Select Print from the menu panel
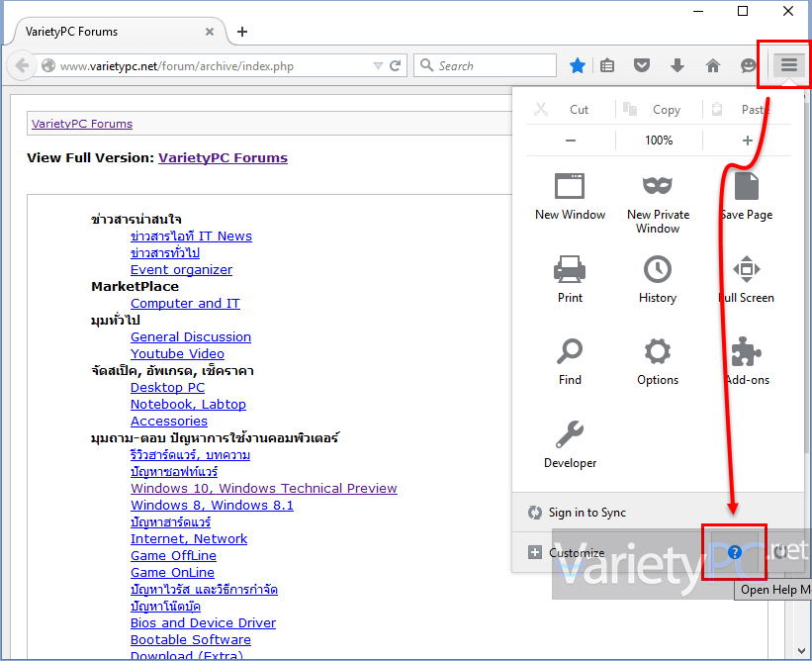The image size is (812, 661). click(x=570, y=279)
